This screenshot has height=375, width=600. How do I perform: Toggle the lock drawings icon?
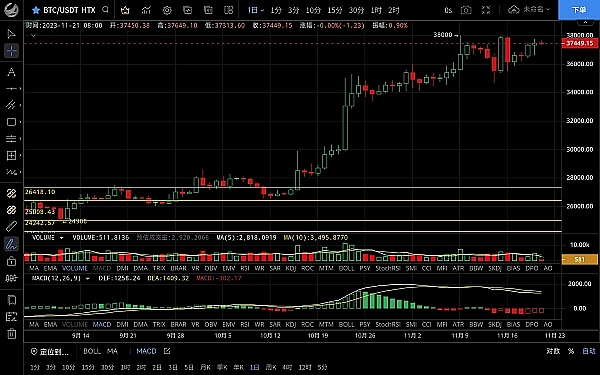point(11,261)
